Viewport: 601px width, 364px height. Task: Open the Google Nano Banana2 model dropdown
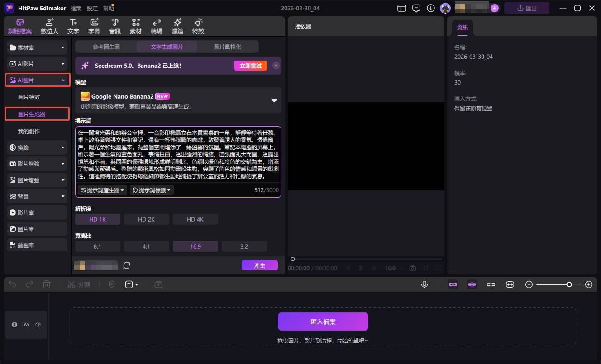coord(274,100)
